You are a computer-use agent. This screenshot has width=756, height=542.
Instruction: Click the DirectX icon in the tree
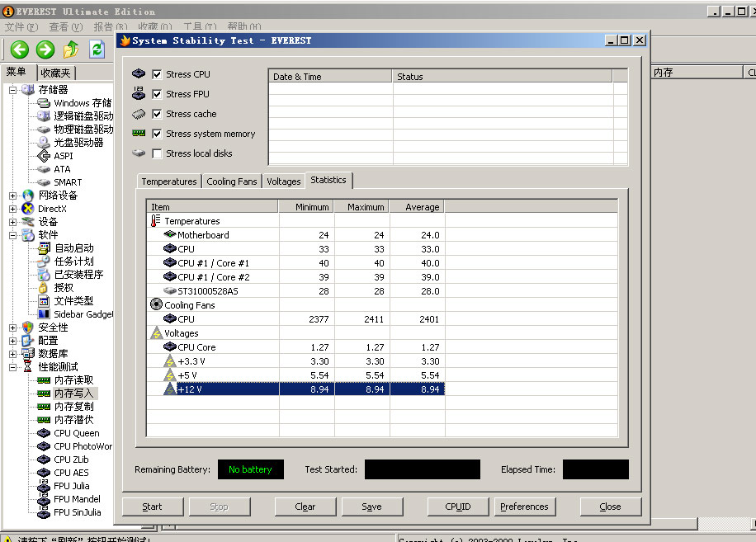[28, 209]
